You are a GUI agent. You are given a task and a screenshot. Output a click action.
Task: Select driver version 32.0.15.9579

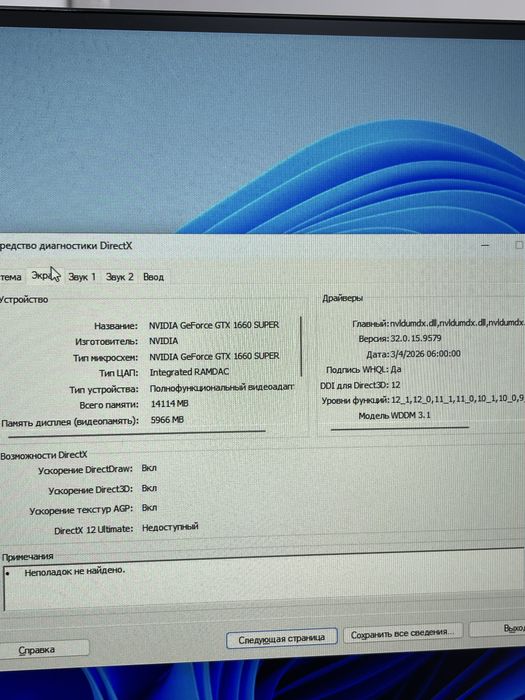coord(416,338)
